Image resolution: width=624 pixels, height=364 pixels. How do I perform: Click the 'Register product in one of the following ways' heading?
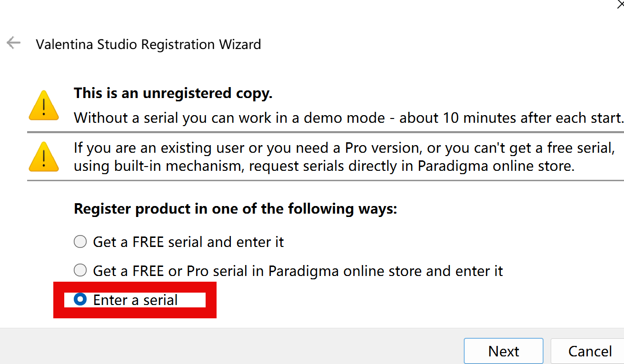pyautogui.click(x=235, y=209)
